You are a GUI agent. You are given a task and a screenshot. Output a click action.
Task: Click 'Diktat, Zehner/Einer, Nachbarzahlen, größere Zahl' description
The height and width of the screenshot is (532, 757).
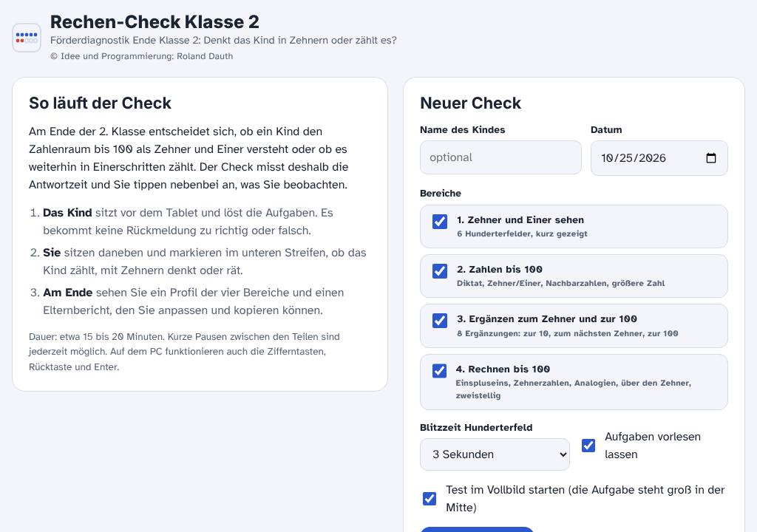click(x=560, y=284)
